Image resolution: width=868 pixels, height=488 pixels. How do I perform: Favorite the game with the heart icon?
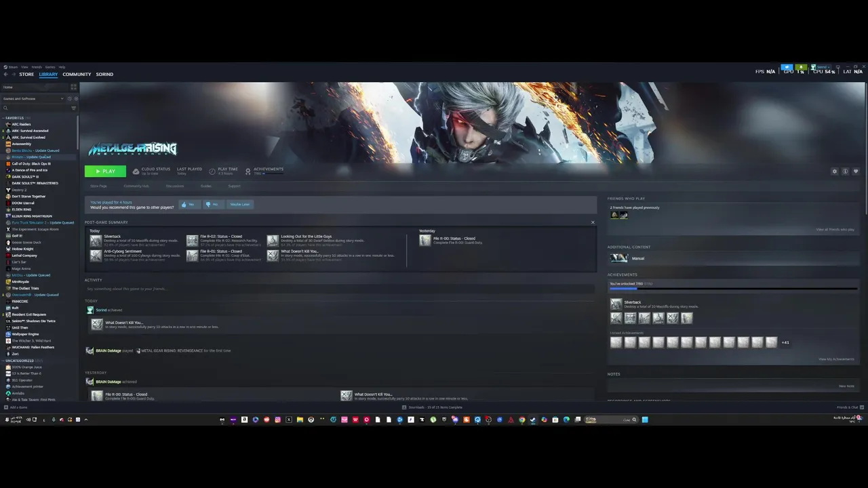856,171
